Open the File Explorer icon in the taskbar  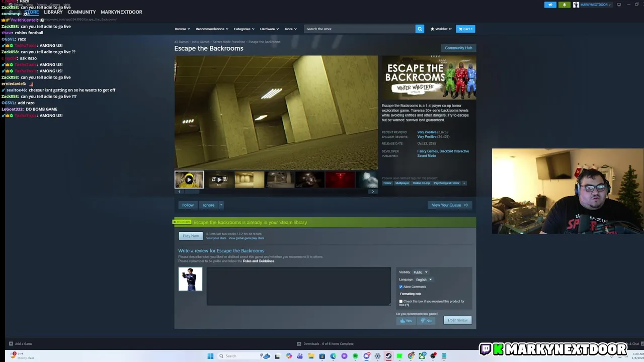(311, 356)
